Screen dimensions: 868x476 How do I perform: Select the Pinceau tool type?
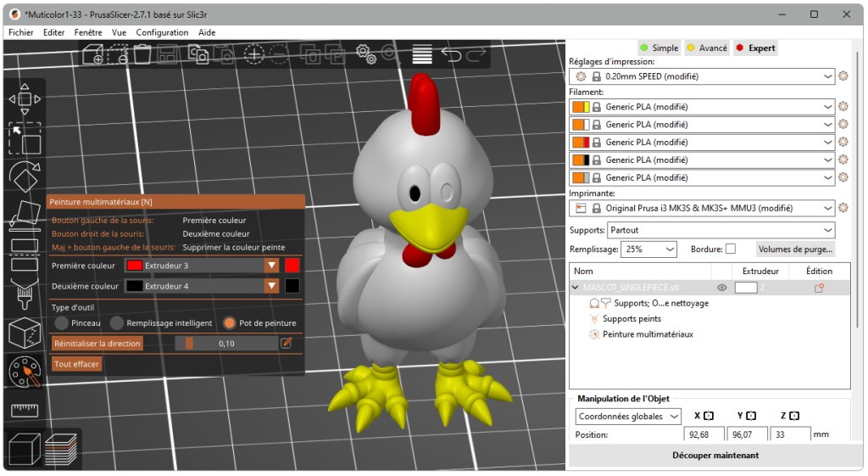pyautogui.click(x=62, y=323)
